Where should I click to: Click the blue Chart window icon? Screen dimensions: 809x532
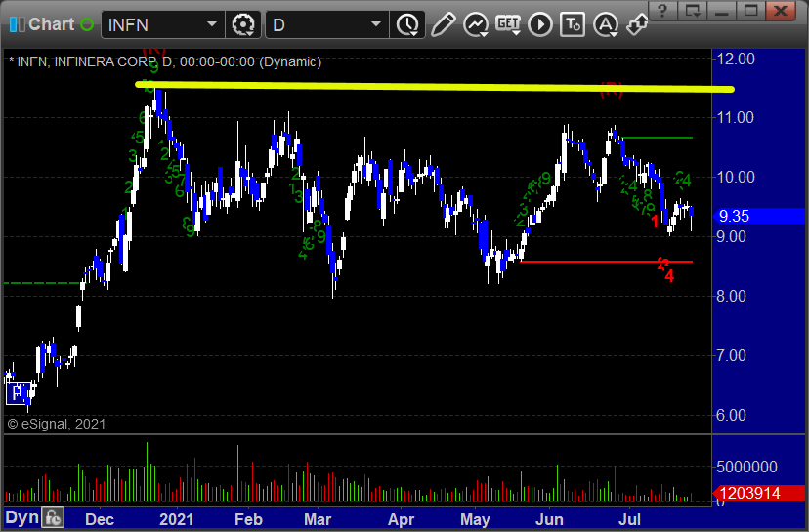(17, 24)
